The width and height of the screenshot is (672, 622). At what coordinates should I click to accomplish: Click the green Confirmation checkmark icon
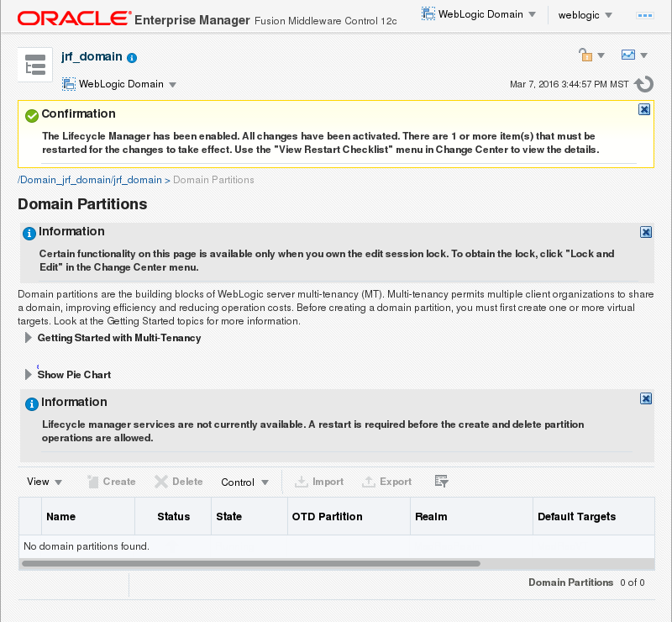pyautogui.click(x=32, y=115)
